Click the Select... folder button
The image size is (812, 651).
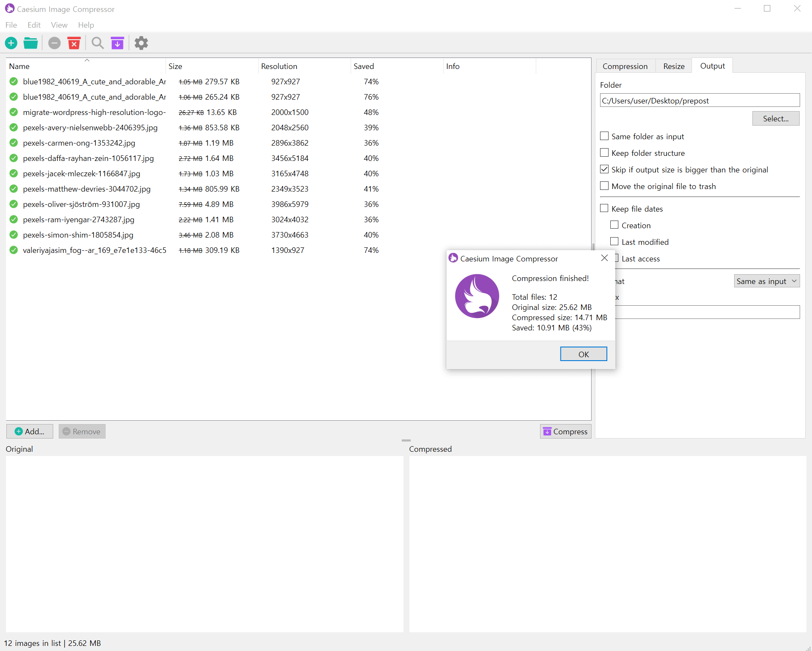[775, 119]
